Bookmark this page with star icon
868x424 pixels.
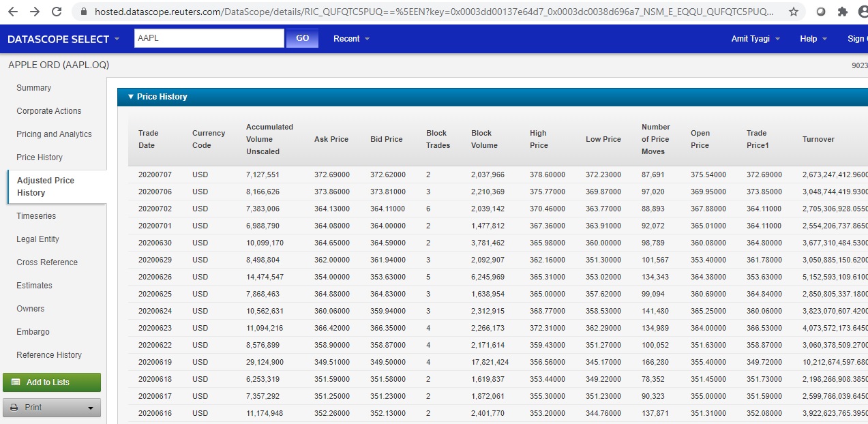pos(793,12)
